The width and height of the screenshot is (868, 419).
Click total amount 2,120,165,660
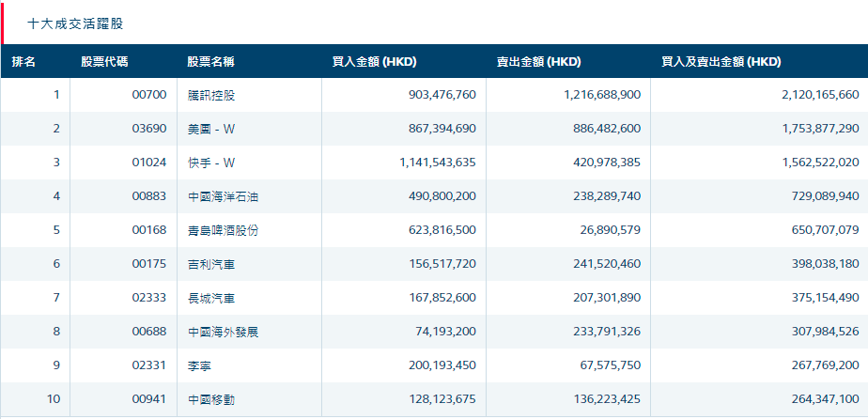click(x=820, y=95)
